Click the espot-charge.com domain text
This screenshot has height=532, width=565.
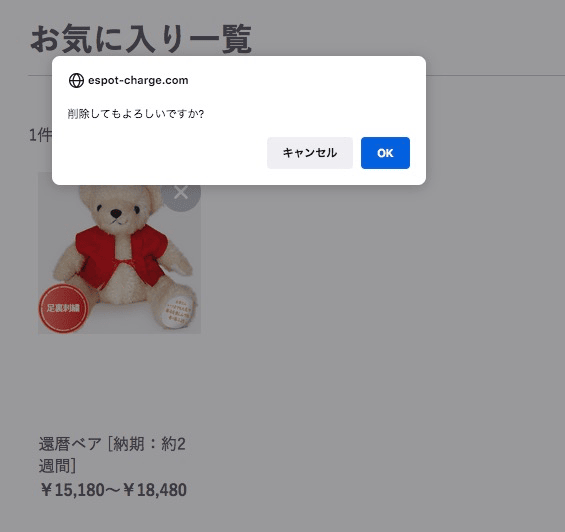coord(138,80)
